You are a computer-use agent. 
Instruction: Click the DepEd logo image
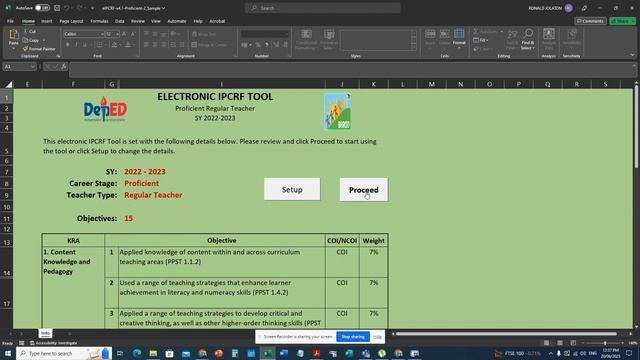click(x=105, y=109)
